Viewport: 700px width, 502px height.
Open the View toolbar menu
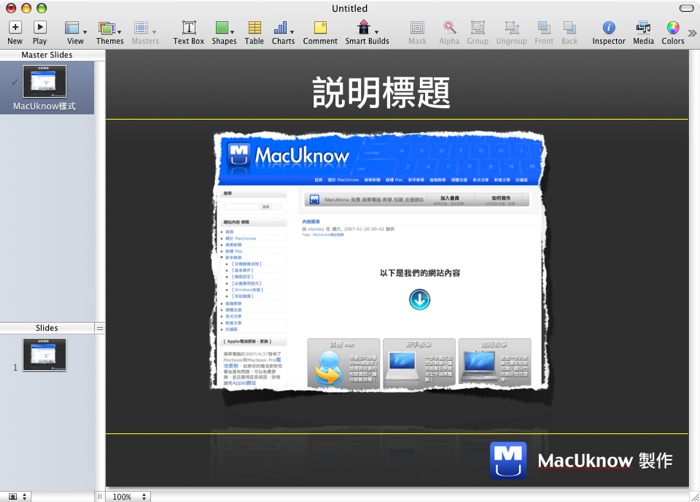click(x=75, y=33)
